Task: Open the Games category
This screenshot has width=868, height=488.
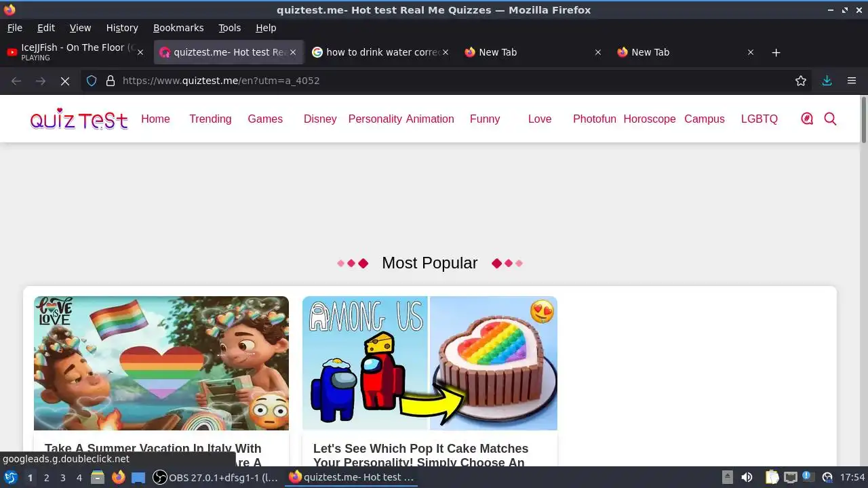Action: [265, 119]
